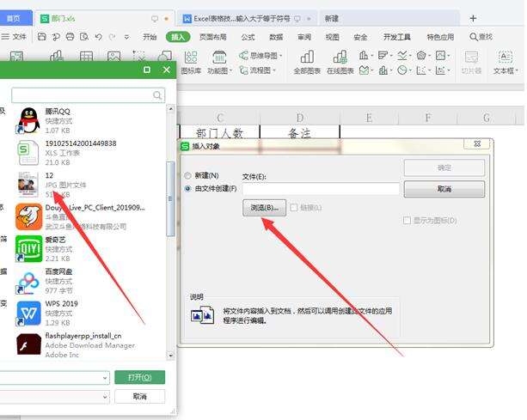Open the icon library (图标库) tool
The width and height of the screenshot is (527, 420).
click(x=191, y=62)
